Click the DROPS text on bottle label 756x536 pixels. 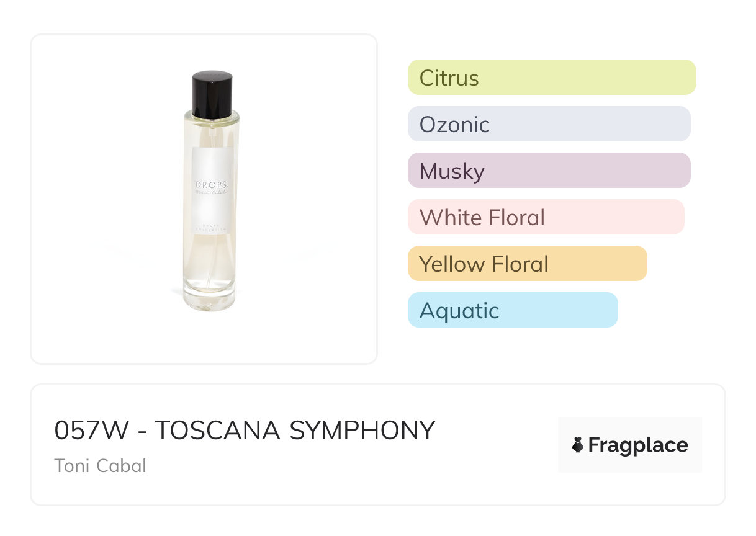pyautogui.click(x=212, y=184)
